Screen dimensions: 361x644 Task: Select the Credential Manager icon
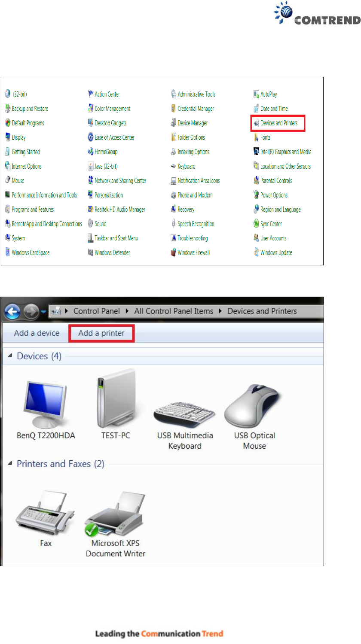(174, 109)
